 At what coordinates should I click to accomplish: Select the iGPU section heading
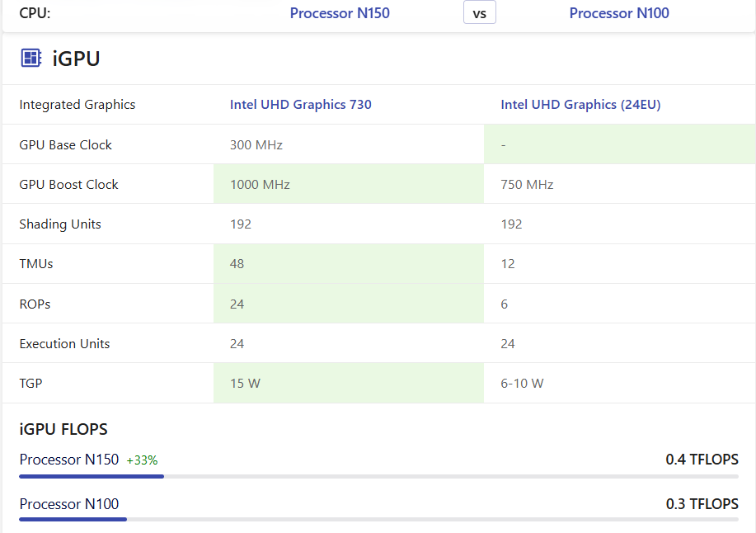pos(76,59)
